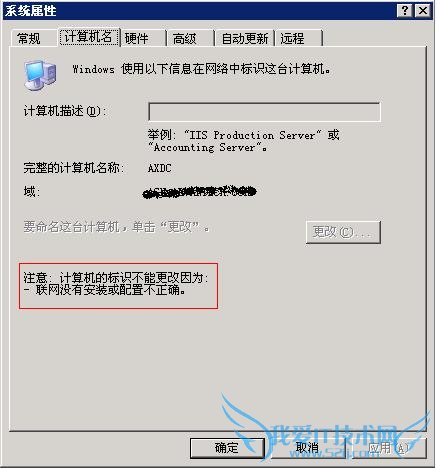This screenshot has height=468, width=437.
Task: Click the winged watermark logo
Action: coord(325,428)
